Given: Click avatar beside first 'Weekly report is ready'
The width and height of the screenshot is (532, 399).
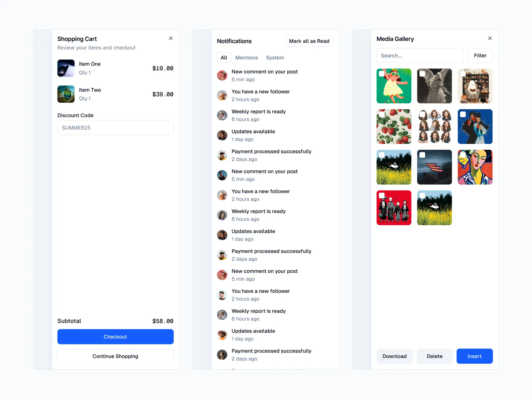Looking at the screenshot, I should tap(222, 115).
